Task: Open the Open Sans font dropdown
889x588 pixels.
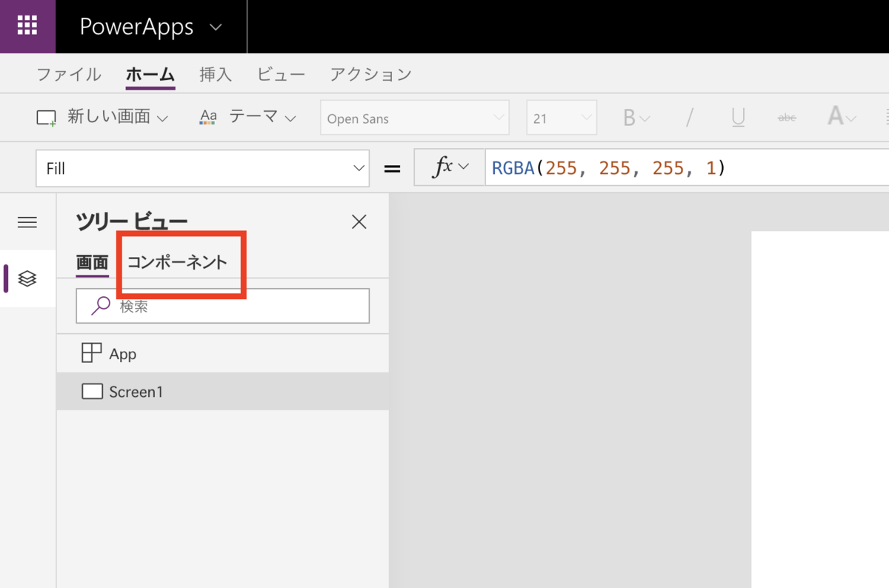Action: [x=414, y=118]
